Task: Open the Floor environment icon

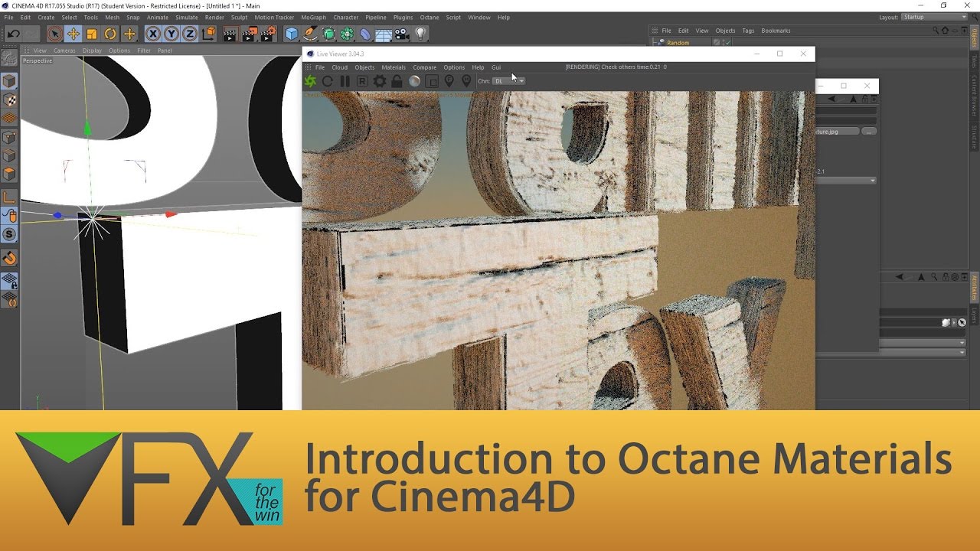Action: tap(384, 34)
